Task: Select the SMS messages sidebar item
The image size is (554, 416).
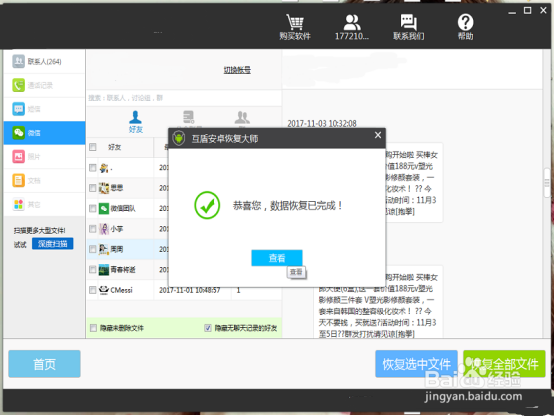Action: [45, 109]
